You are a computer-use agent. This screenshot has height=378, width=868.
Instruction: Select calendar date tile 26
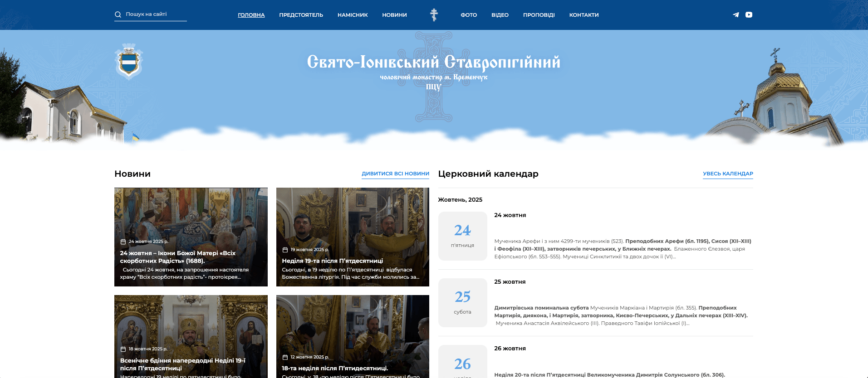pyautogui.click(x=462, y=362)
